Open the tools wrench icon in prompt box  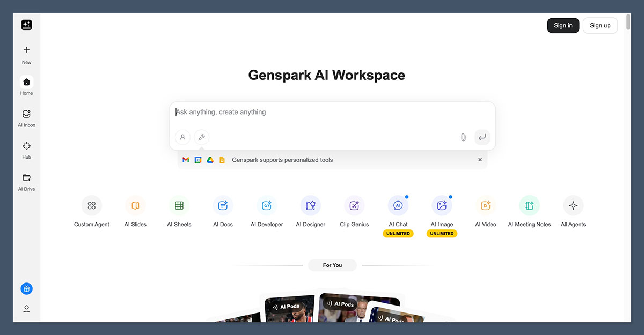(201, 137)
